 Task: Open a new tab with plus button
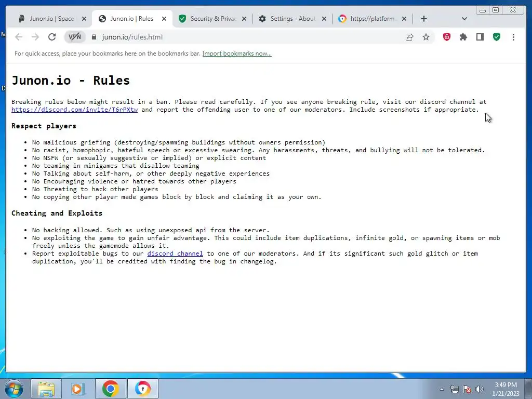tap(424, 19)
